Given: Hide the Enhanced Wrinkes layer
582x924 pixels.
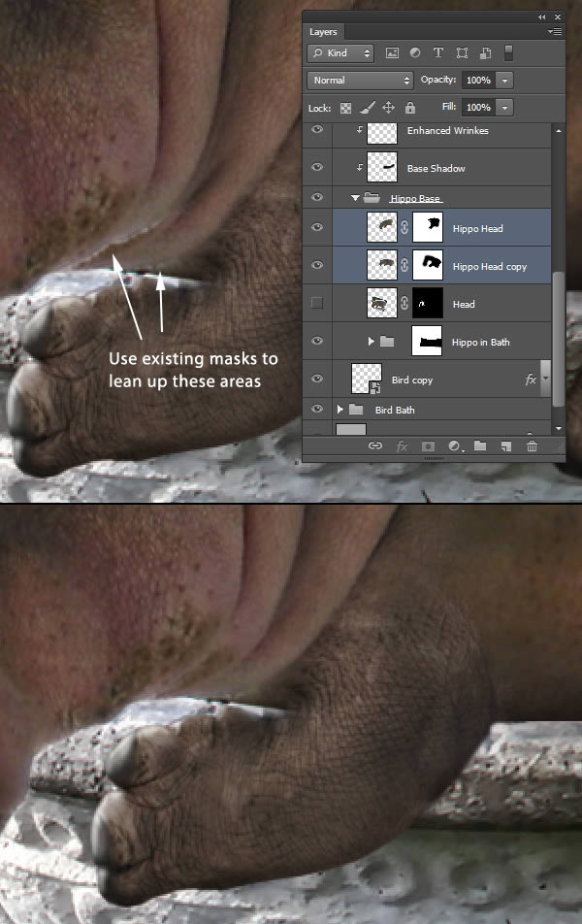Looking at the screenshot, I should click(x=317, y=130).
